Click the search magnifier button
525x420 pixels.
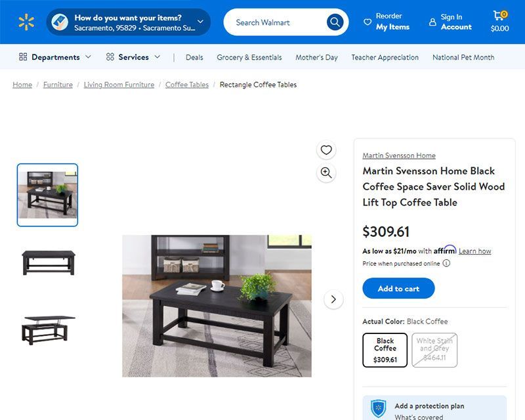point(335,22)
